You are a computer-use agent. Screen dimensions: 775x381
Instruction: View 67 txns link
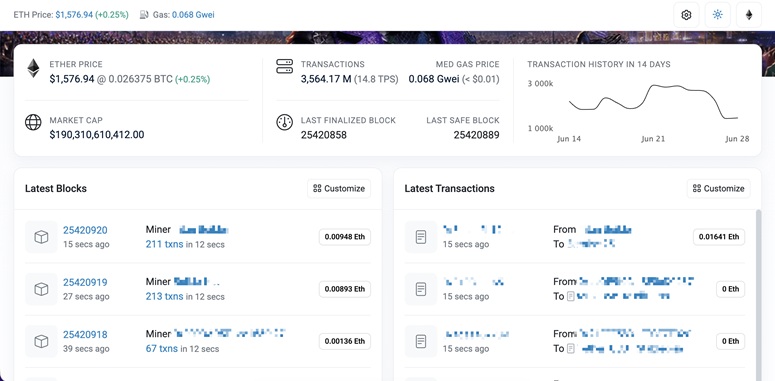tap(162, 348)
